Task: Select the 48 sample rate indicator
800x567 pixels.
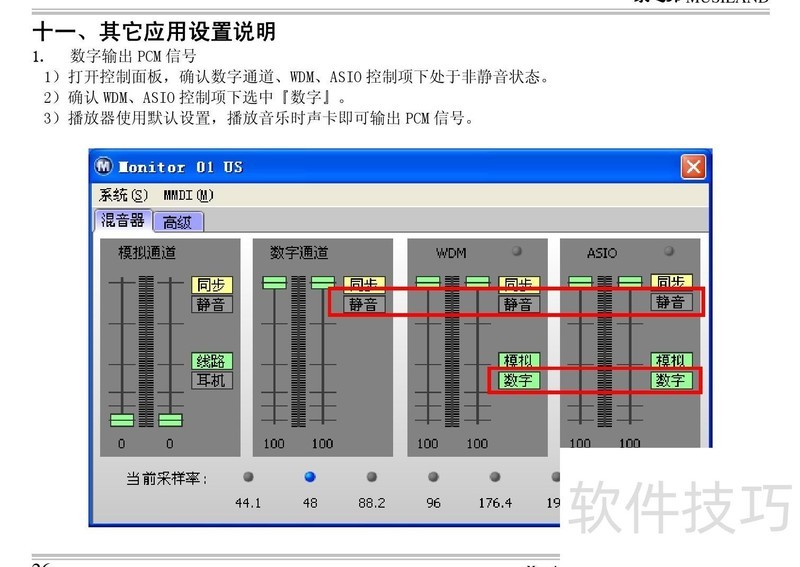Action: (x=310, y=477)
